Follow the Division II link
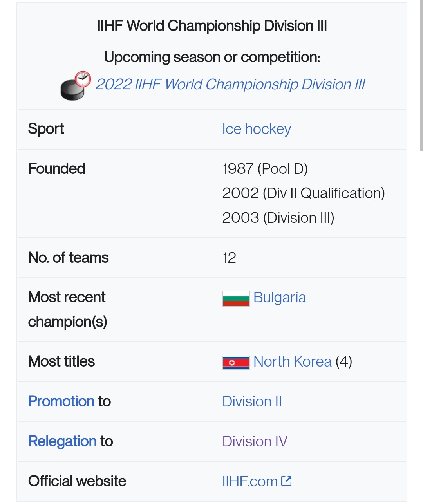Screen dimensions: 423x504 (x=252, y=402)
